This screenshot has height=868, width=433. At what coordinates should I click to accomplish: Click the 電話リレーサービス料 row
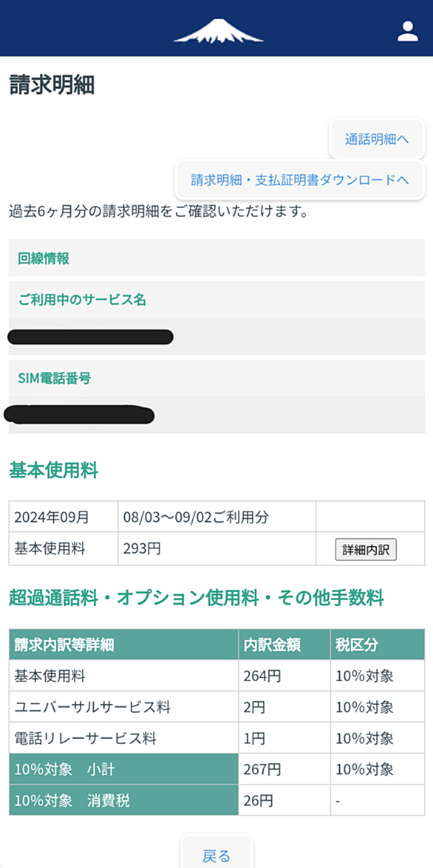216,737
